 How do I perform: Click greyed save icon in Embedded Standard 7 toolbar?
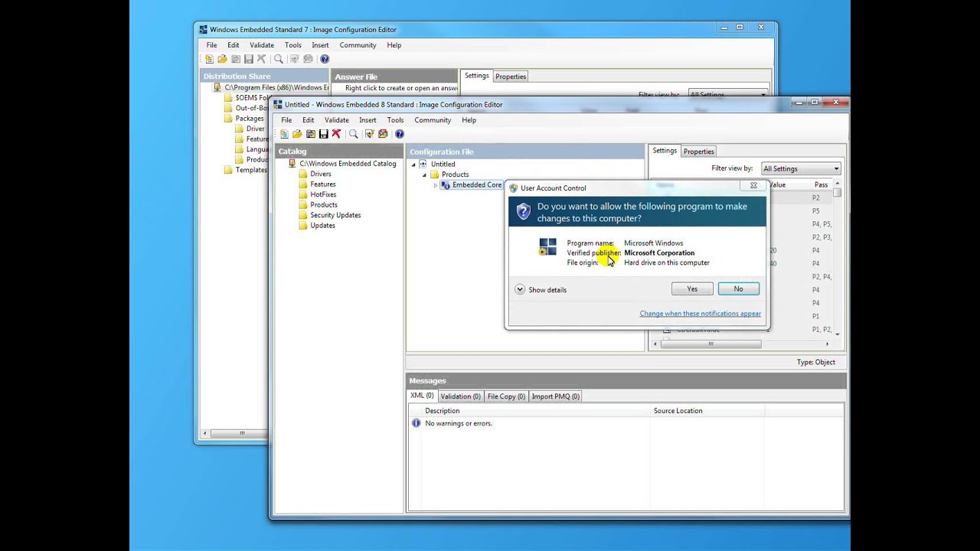point(249,59)
